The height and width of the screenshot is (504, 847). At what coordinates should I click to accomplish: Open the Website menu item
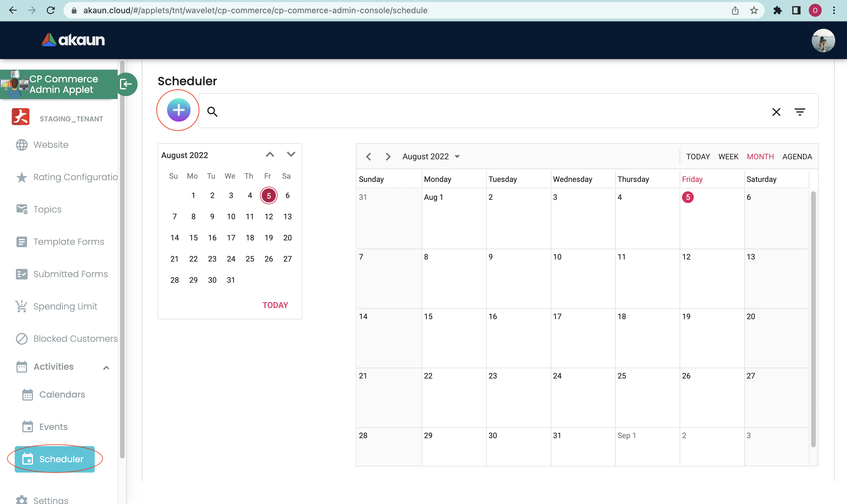coord(51,145)
